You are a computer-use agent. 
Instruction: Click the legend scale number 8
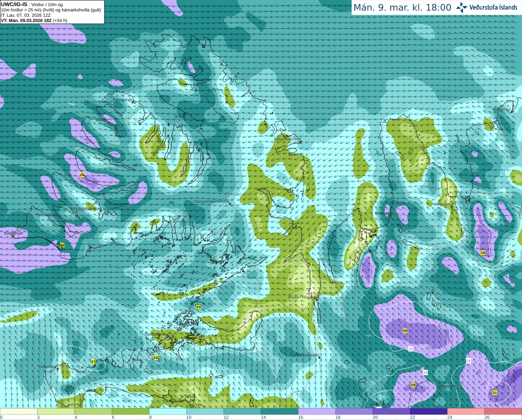tap(150, 417)
